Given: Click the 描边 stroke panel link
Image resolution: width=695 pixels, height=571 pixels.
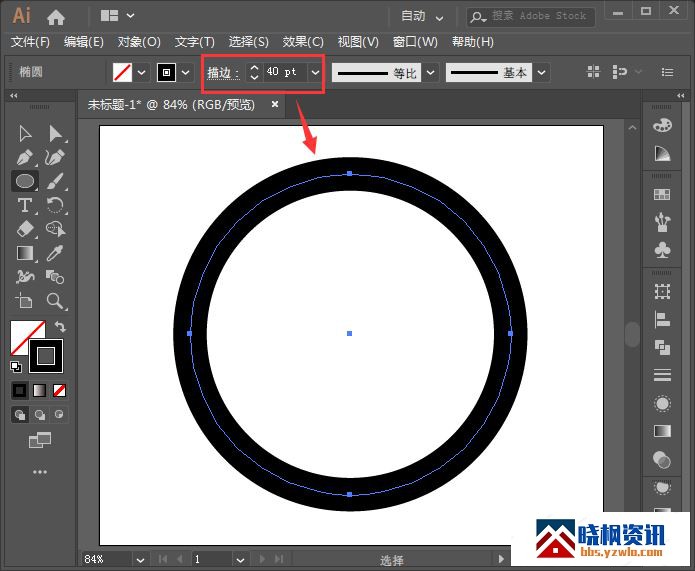Looking at the screenshot, I should (x=223, y=72).
